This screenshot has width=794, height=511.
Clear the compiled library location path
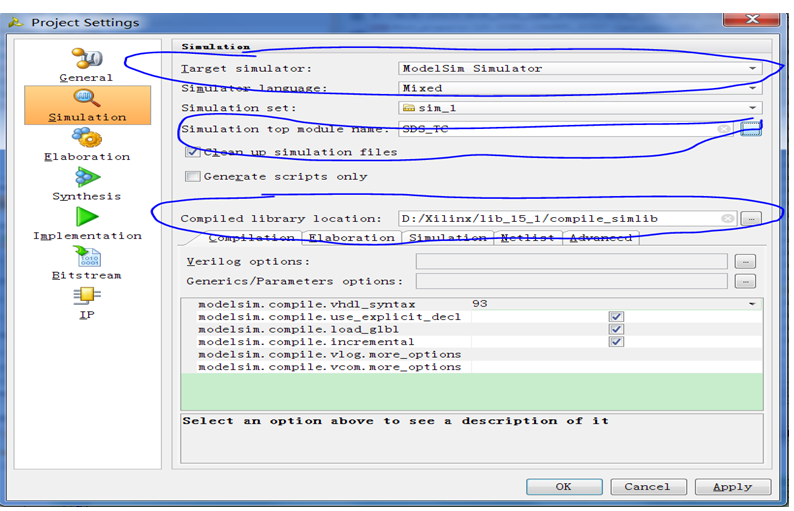pyautogui.click(x=727, y=218)
